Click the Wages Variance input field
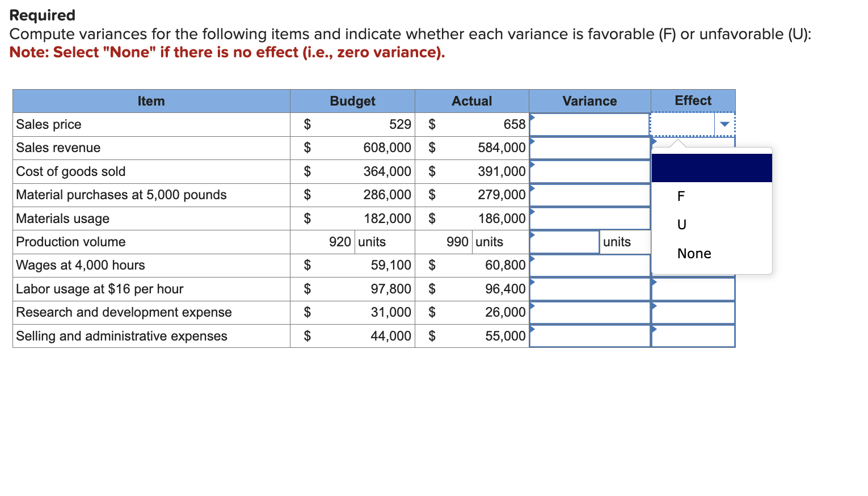This screenshot has width=868, height=496. (589, 266)
